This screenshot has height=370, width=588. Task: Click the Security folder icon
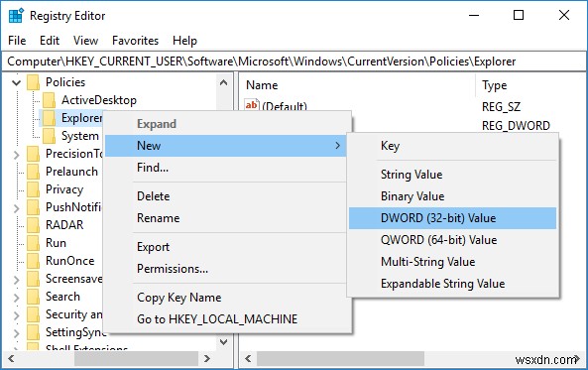[x=33, y=314]
